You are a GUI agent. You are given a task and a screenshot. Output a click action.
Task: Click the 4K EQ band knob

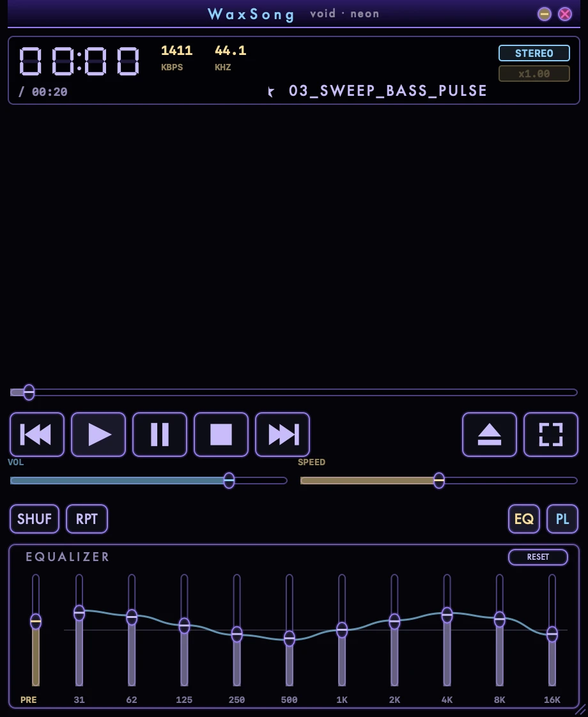point(447,615)
